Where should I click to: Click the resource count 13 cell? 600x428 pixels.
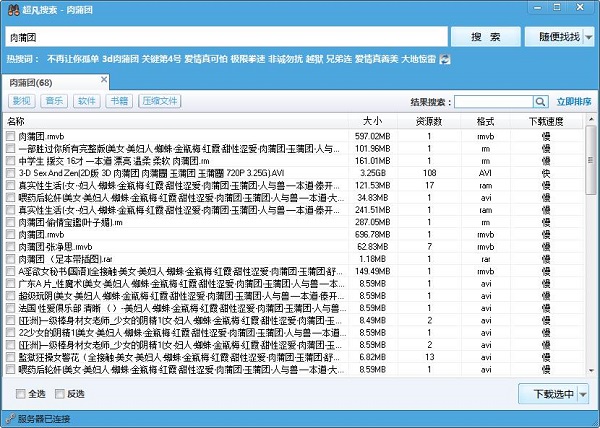pos(429,357)
